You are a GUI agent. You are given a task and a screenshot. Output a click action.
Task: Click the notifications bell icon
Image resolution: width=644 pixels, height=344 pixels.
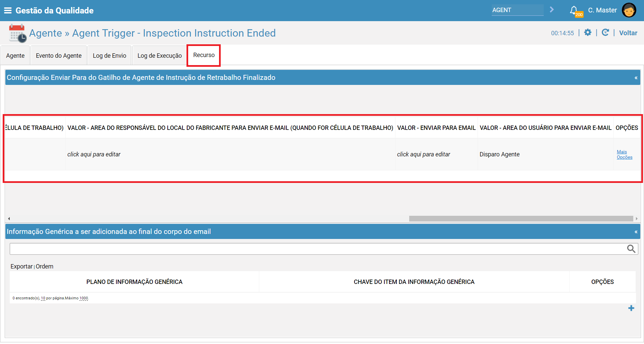tap(574, 10)
